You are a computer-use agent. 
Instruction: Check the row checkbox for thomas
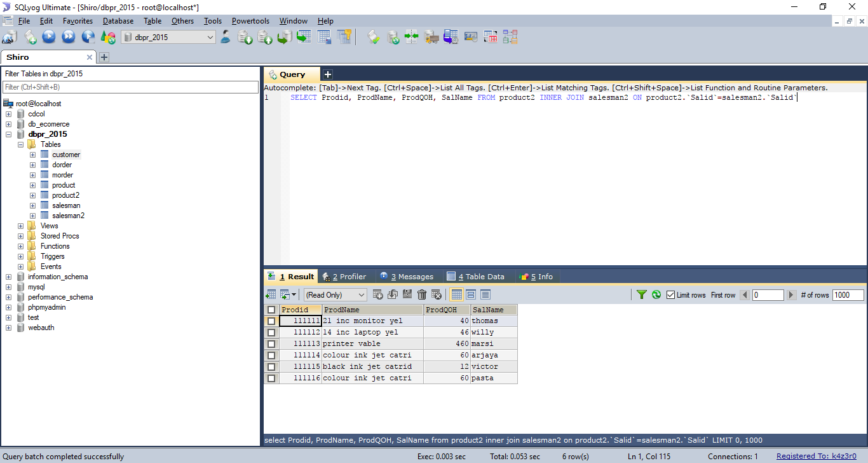[271, 321]
